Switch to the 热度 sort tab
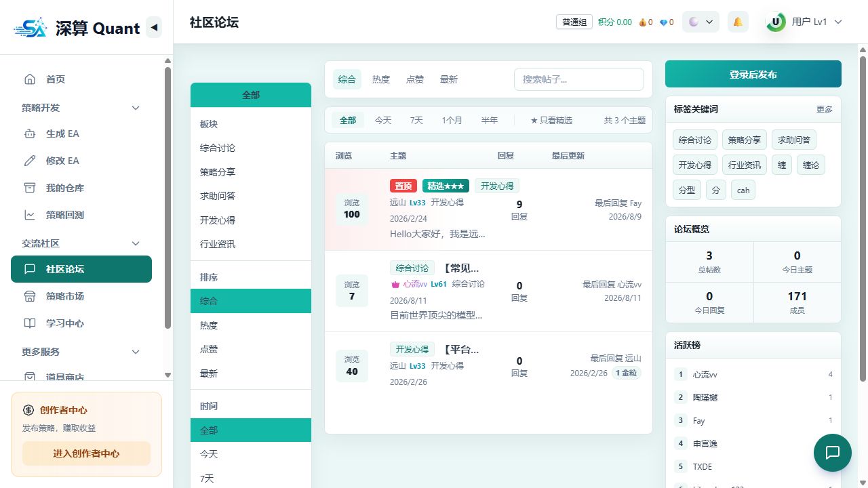This screenshot has height=488, width=868. click(381, 79)
